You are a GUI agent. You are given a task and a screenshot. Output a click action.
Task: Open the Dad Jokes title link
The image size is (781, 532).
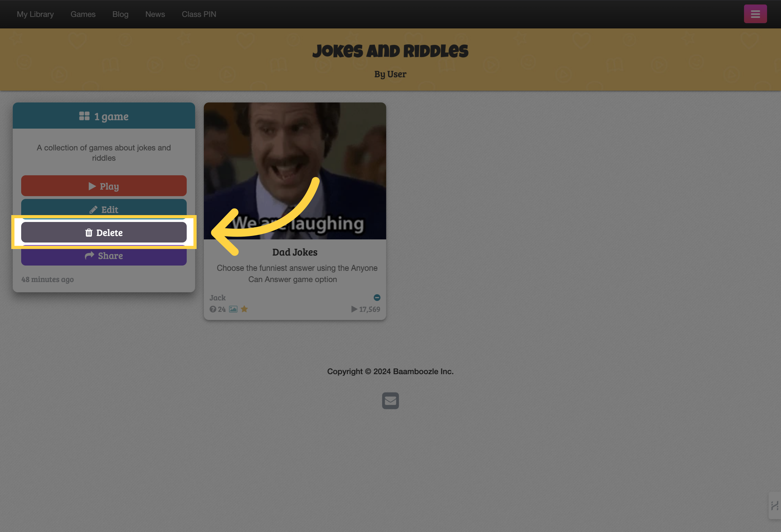coord(295,252)
